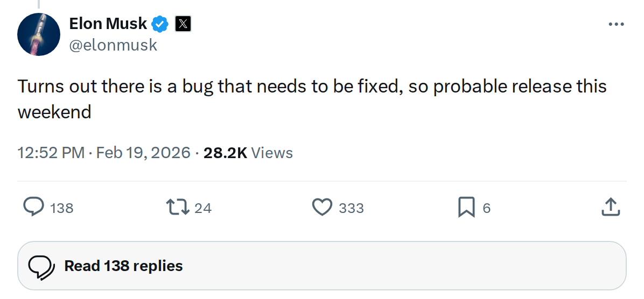Click the 138 reply count number

tap(61, 208)
